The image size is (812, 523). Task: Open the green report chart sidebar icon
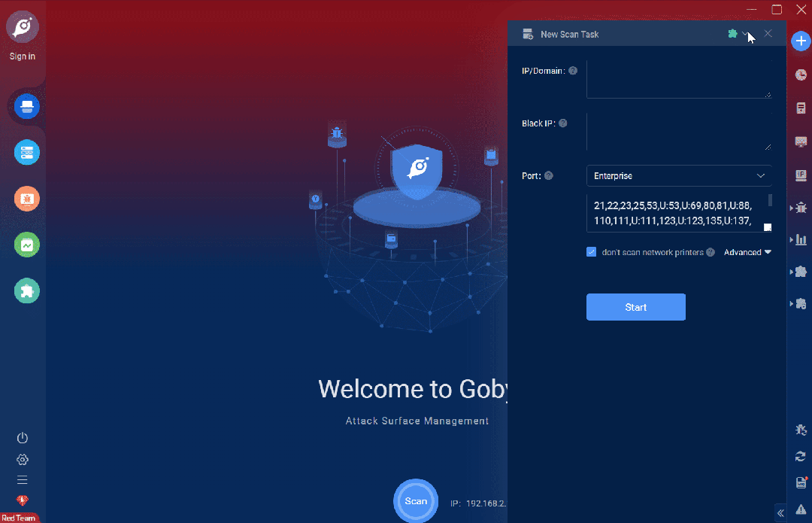pos(26,245)
